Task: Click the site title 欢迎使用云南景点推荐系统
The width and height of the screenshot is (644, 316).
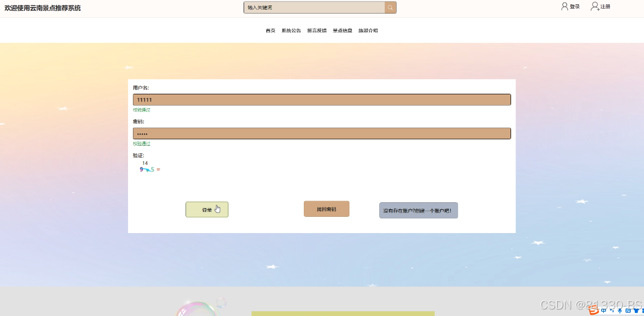Action: click(x=43, y=8)
